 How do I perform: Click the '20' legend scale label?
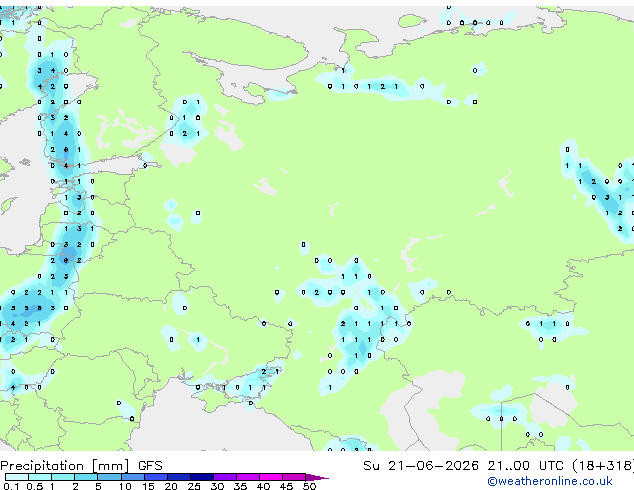point(171,486)
